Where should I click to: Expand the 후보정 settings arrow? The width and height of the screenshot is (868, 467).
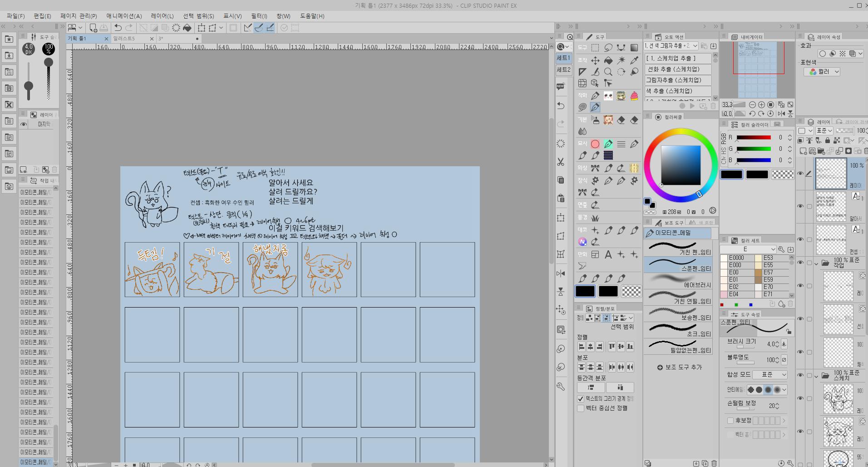click(784, 421)
